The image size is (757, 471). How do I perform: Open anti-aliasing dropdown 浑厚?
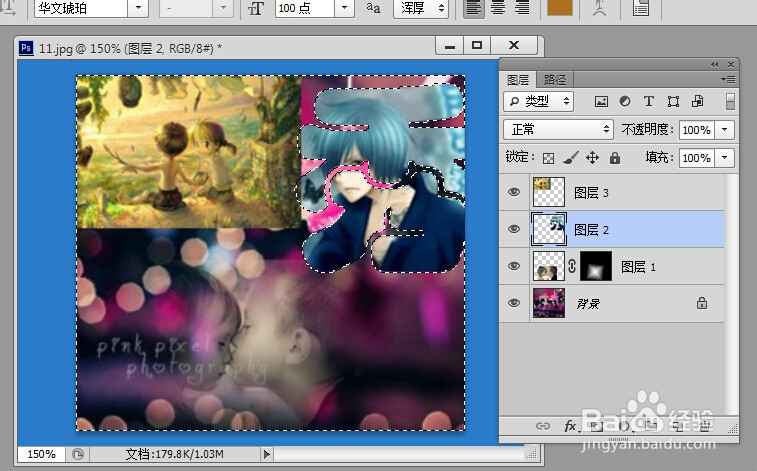(421, 8)
